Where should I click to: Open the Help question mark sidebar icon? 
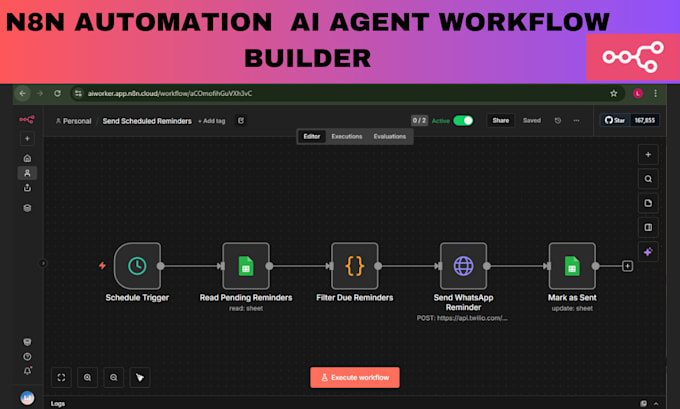[x=27, y=357]
